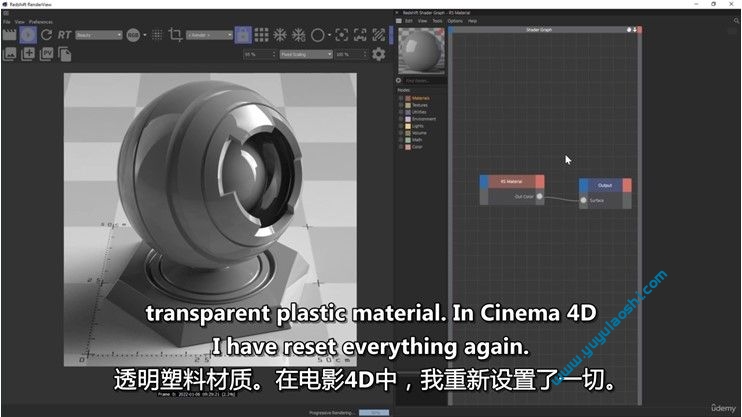
Task: Click the 95 % zoom field
Action: coord(257,54)
